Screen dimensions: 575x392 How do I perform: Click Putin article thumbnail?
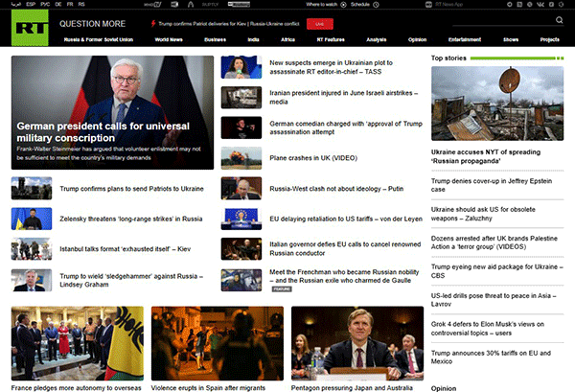(x=241, y=189)
